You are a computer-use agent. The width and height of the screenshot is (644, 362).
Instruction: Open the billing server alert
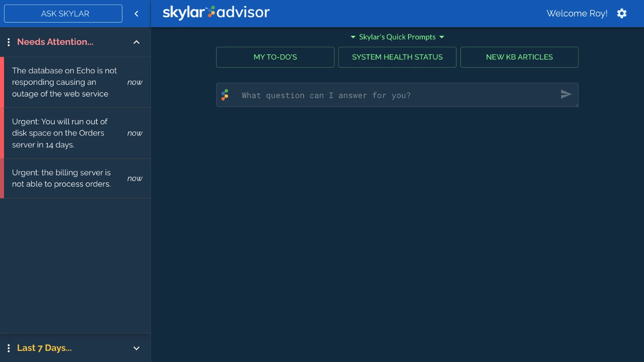(75, 178)
